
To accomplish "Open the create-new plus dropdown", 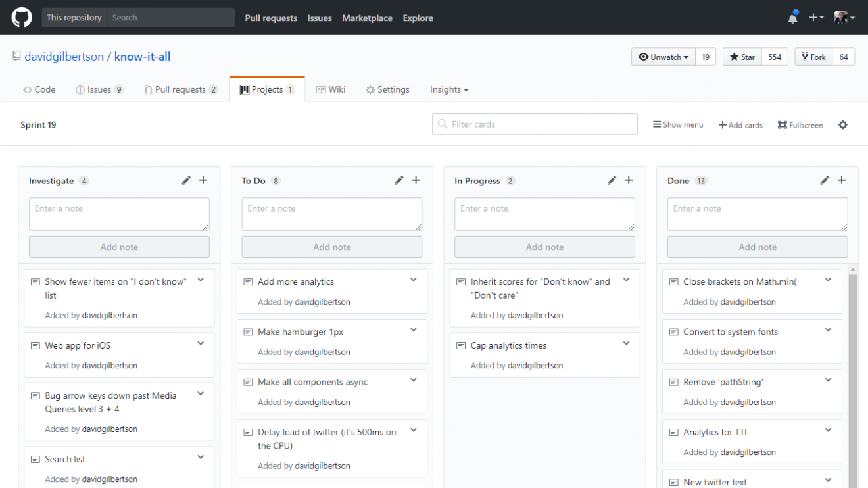I will (817, 18).
